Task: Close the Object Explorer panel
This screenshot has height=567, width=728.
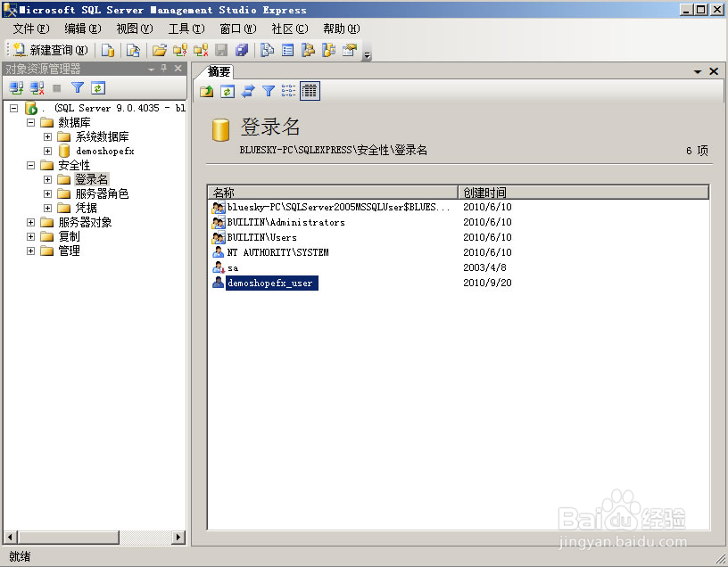Action: [178, 69]
